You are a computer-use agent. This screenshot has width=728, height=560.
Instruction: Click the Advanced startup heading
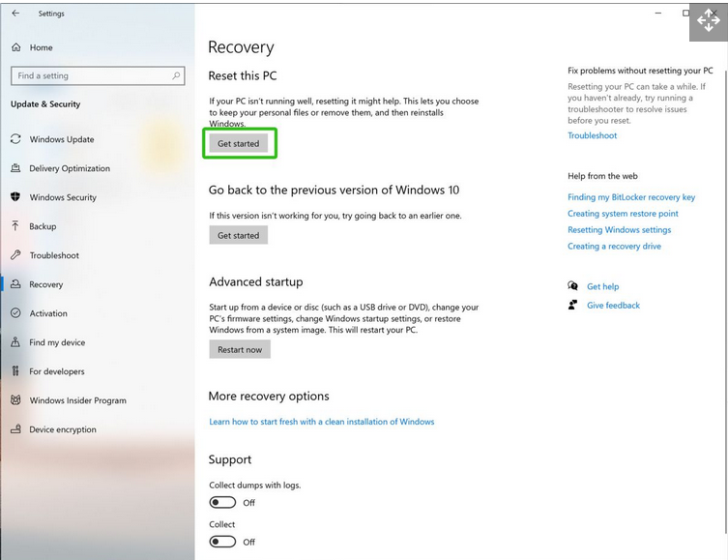coord(256,281)
